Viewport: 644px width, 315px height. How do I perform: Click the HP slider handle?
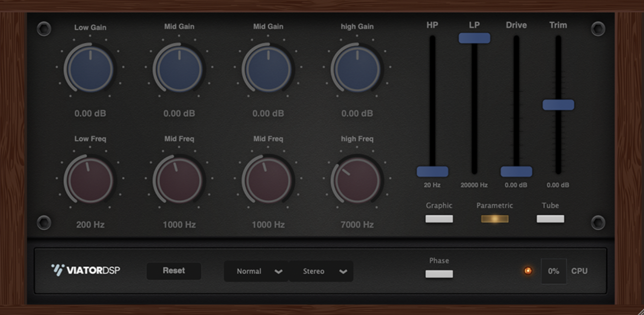point(432,172)
